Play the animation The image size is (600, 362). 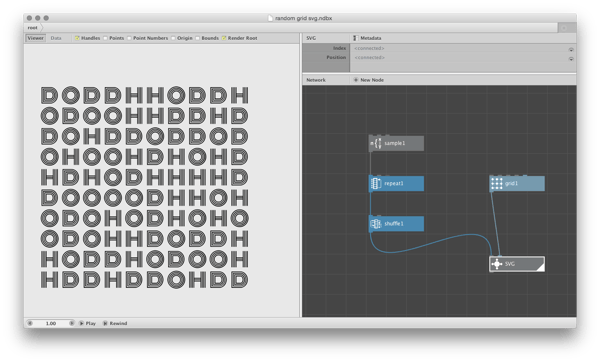click(87, 323)
